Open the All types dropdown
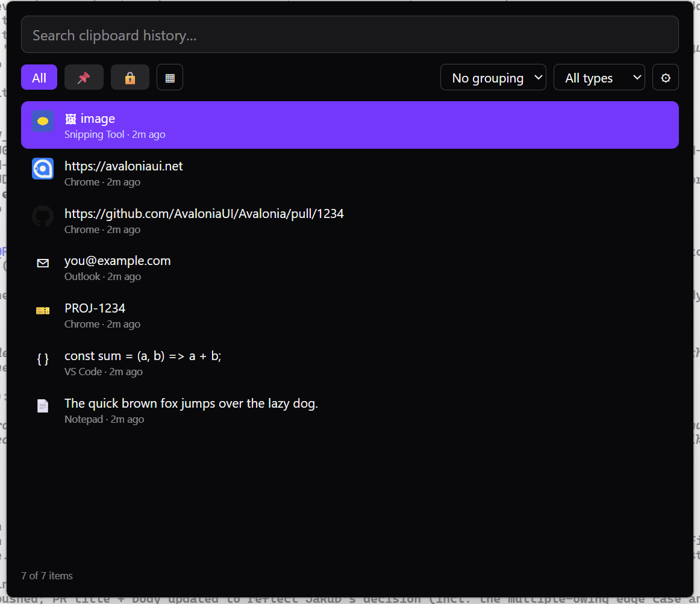Screen dimensions: 700x604 pyautogui.click(x=599, y=77)
